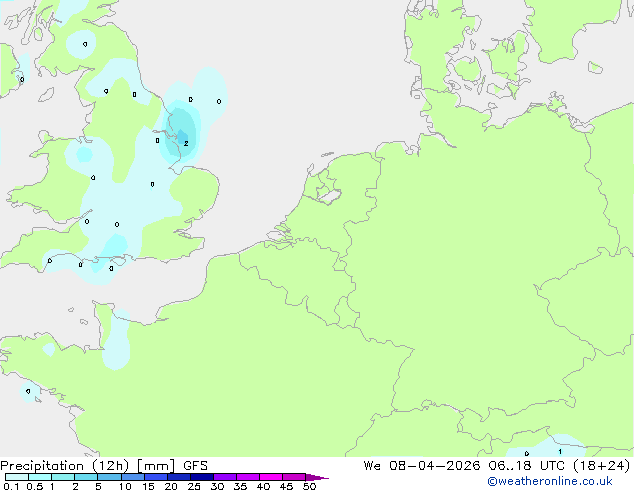Viewport: 634px width, 490px height.
Task: Click the 15 to 20 mm blue swatch
Action: pos(156,477)
